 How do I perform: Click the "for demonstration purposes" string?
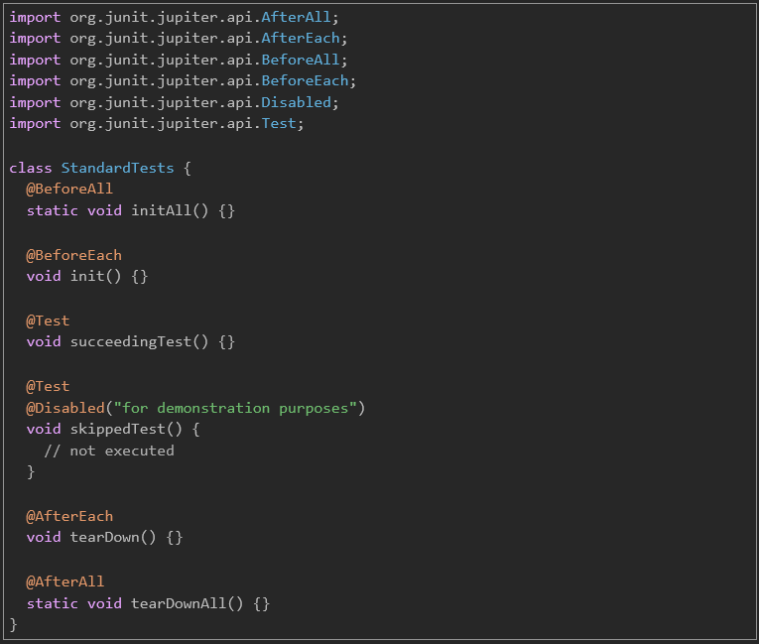235,408
